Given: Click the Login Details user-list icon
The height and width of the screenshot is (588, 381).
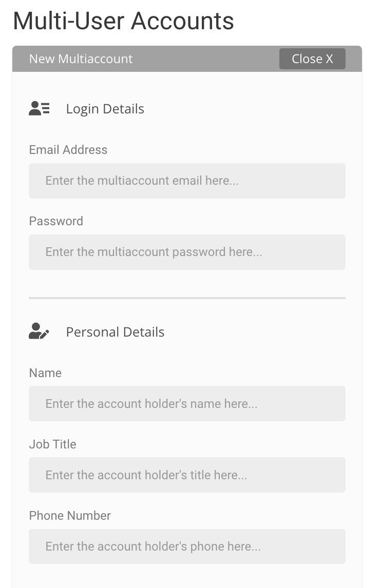Looking at the screenshot, I should coord(39,108).
